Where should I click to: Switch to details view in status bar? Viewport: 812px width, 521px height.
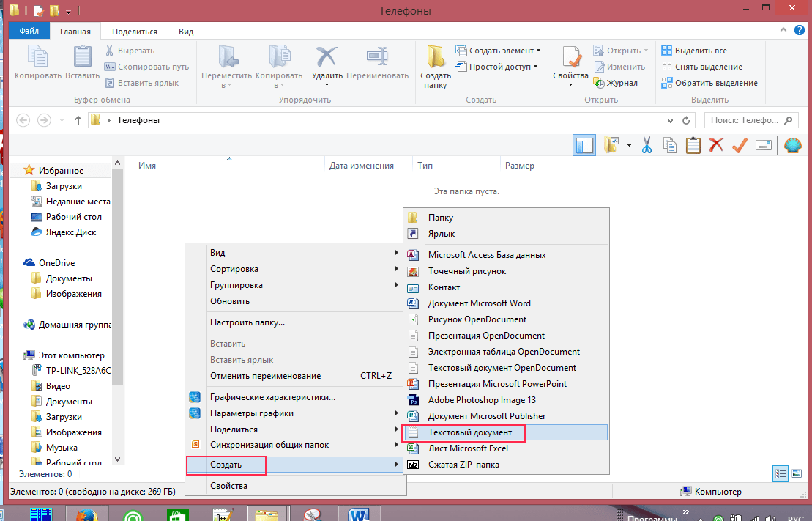coord(781,473)
